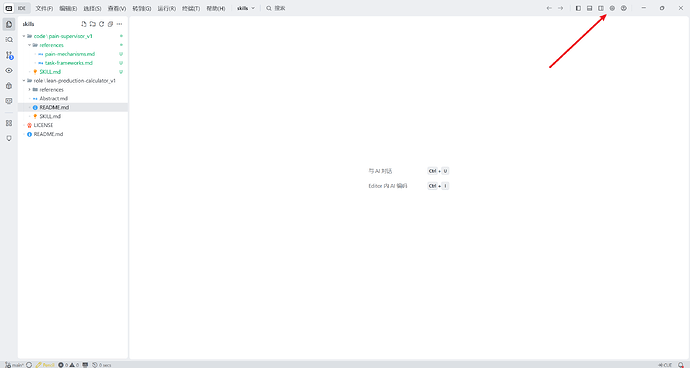Click the Ctrl + I inline edit shortcut hint
Viewport: 690px width, 368px height.
438,186
